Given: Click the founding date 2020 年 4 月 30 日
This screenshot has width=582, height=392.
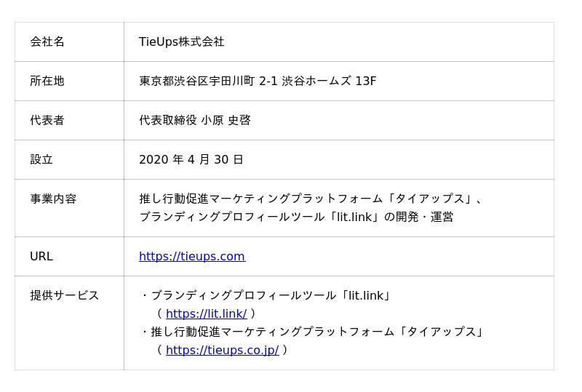Looking at the screenshot, I should [x=191, y=159].
